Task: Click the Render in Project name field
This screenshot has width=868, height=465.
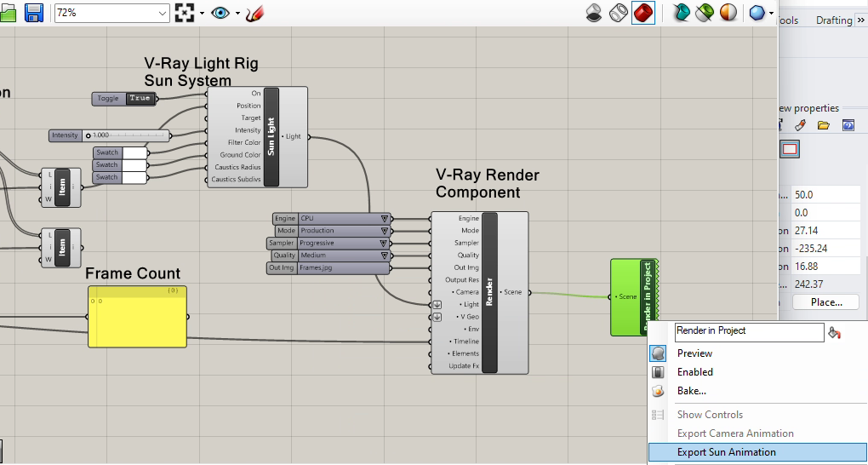Action: pos(749,331)
